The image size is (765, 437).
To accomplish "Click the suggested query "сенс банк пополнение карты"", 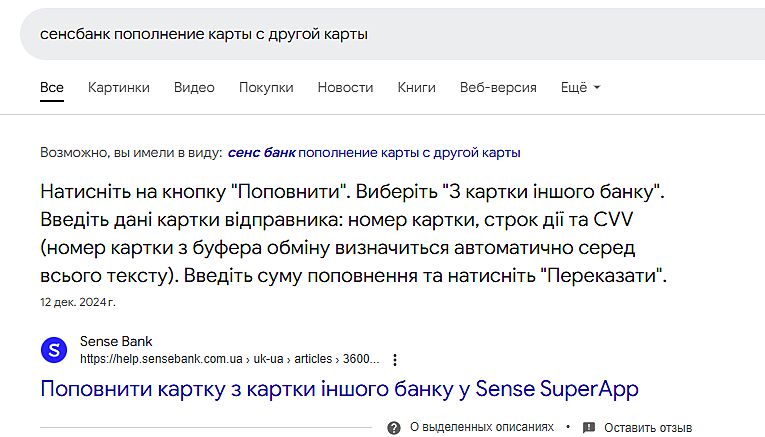I will pyautogui.click(x=374, y=153).
